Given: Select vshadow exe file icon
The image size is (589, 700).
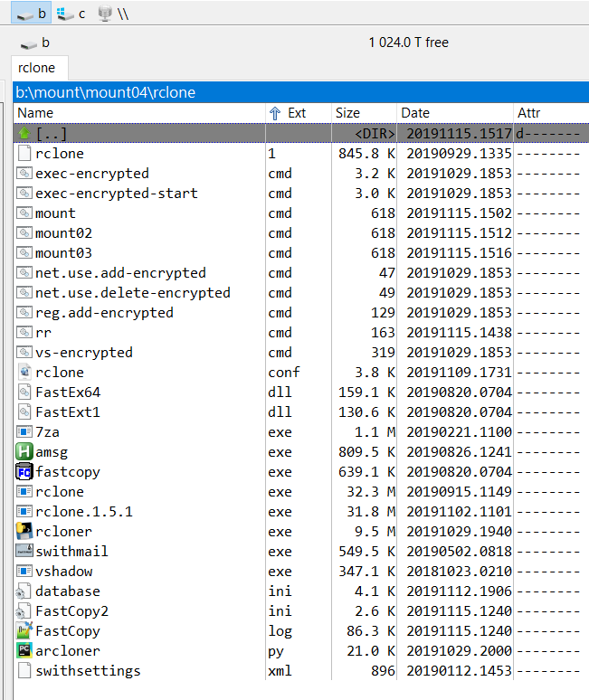Looking at the screenshot, I should 24,572.
